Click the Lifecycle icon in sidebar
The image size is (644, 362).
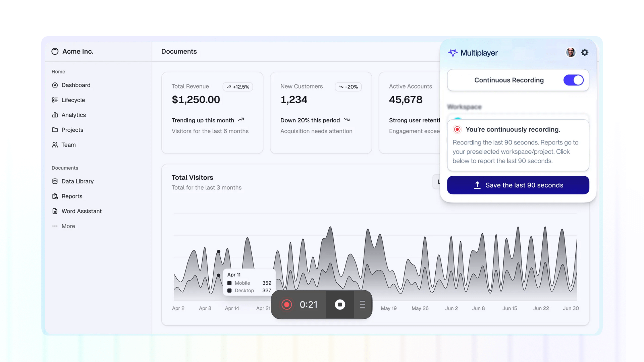55,100
